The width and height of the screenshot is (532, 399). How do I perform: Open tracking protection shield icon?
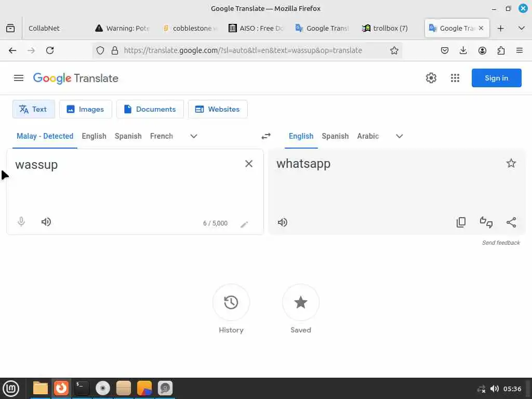(x=100, y=50)
